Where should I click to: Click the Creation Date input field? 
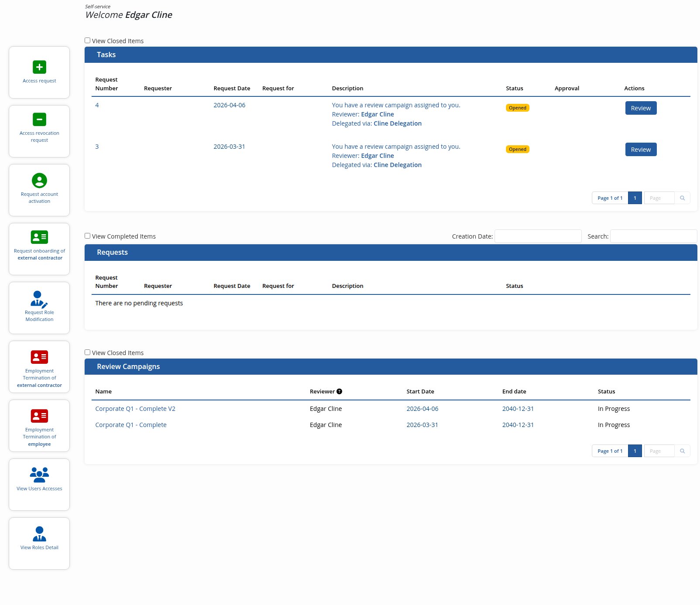tap(538, 236)
